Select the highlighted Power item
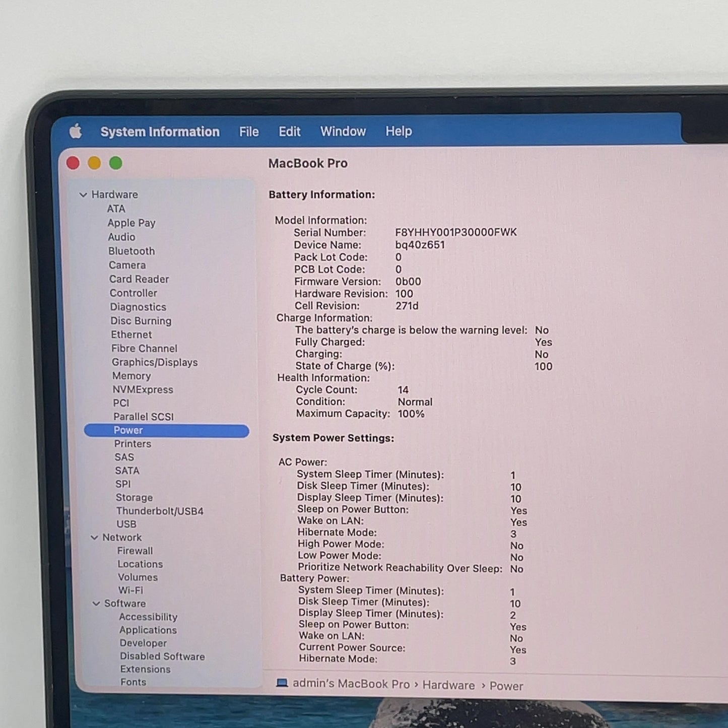Viewport: 728px width, 728px height. click(x=167, y=430)
